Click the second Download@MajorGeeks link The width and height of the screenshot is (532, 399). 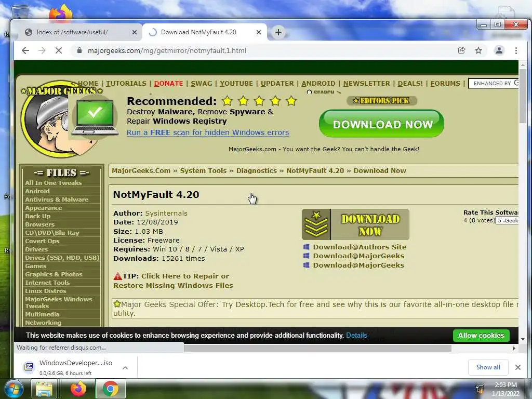[358, 265]
